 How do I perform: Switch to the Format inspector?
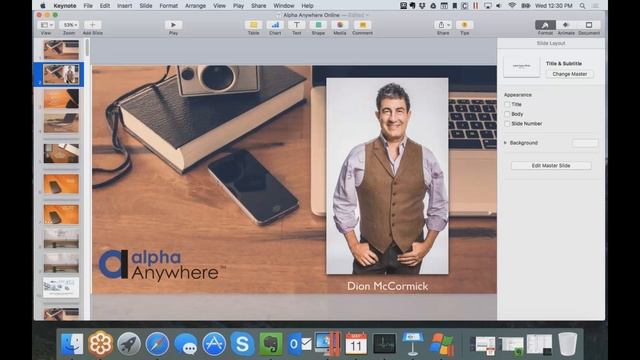click(545, 25)
